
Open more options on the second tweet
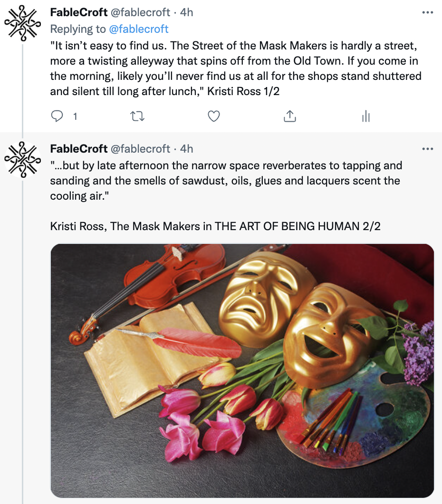click(x=428, y=149)
